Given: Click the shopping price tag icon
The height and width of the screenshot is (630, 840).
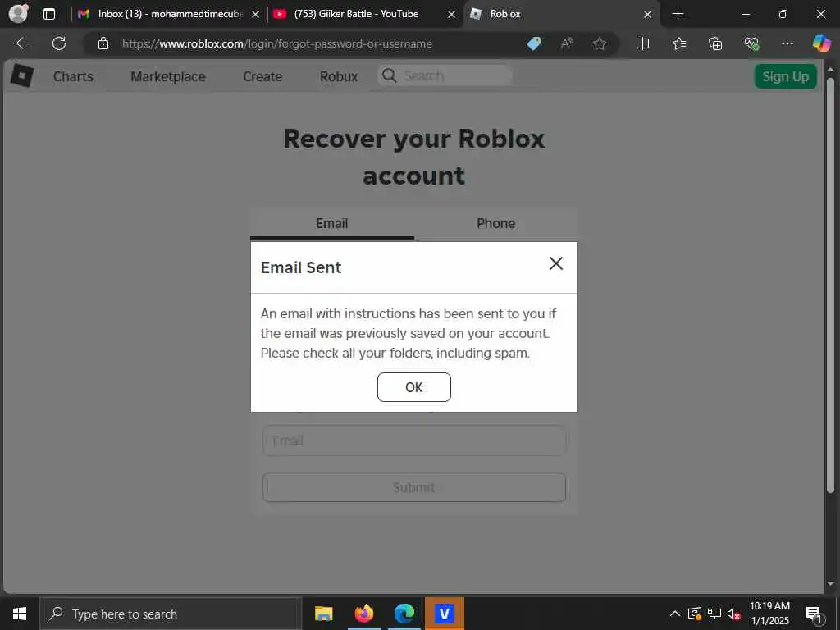Looking at the screenshot, I should click(534, 43).
